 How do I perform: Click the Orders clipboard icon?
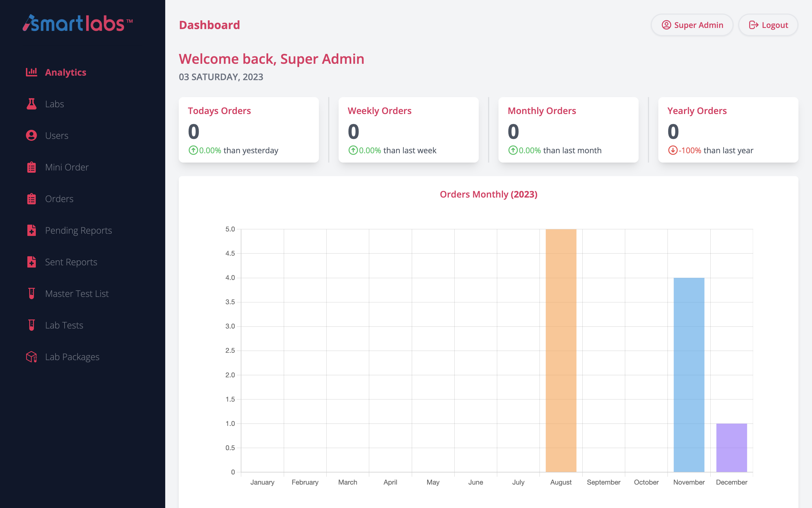point(32,199)
